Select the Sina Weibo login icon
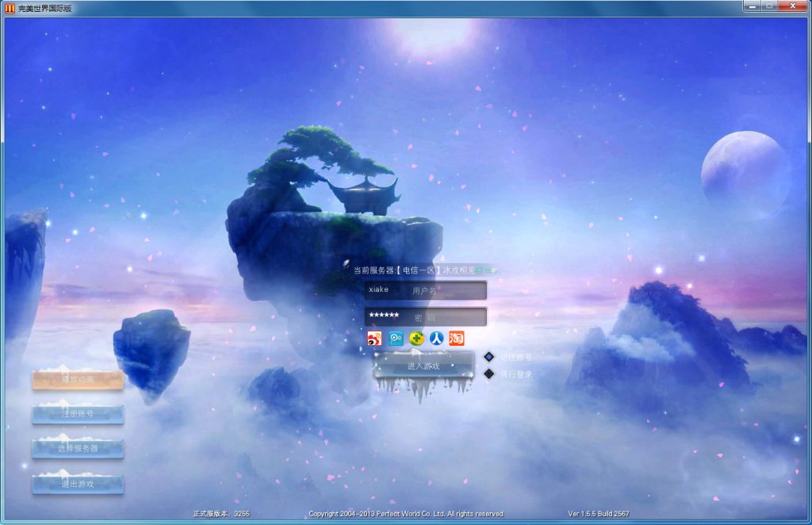This screenshot has height=525, width=812. tap(374, 338)
